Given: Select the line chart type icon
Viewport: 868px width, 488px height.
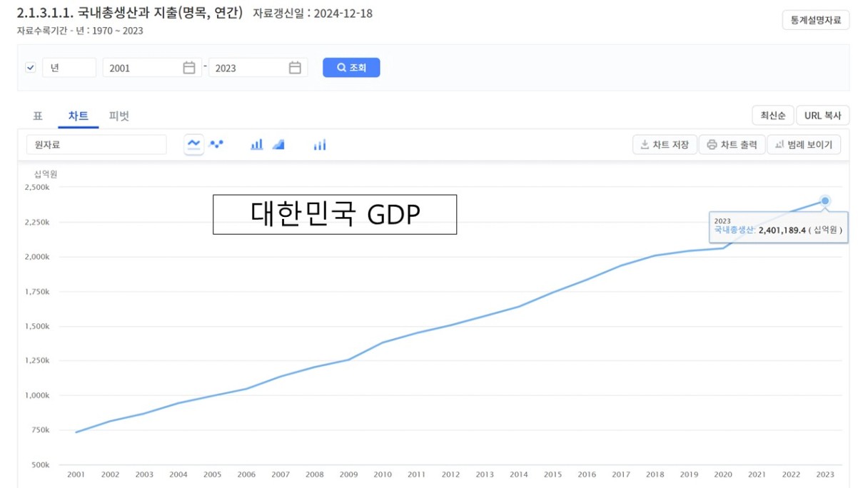Looking at the screenshot, I should click(193, 144).
